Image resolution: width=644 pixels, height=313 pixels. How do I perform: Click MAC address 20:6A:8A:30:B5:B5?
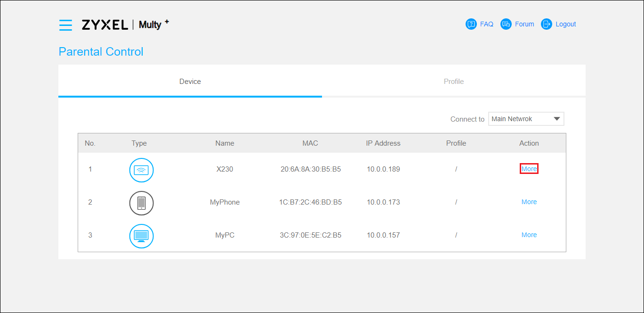[x=310, y=169]
